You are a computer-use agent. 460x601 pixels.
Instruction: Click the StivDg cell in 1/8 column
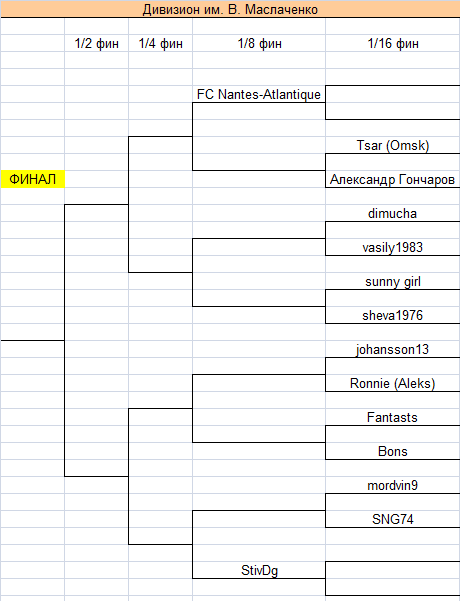(259, 570)
